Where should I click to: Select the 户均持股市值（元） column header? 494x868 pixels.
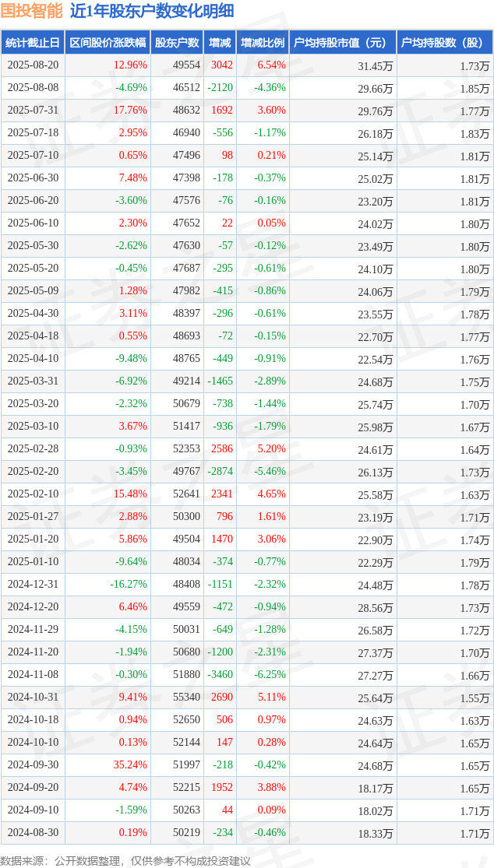tap(343, 43)
